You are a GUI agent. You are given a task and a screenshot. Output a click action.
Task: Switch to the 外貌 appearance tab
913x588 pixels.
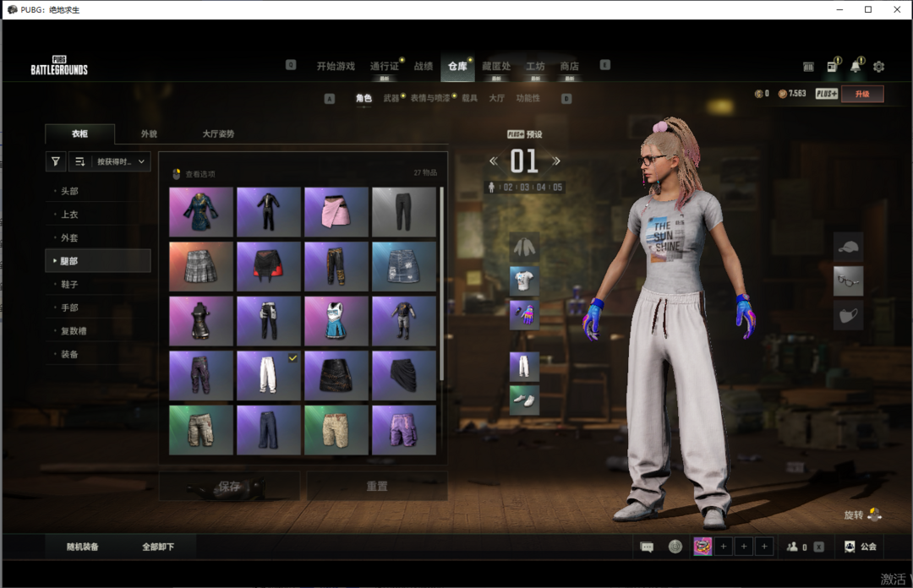149,133
